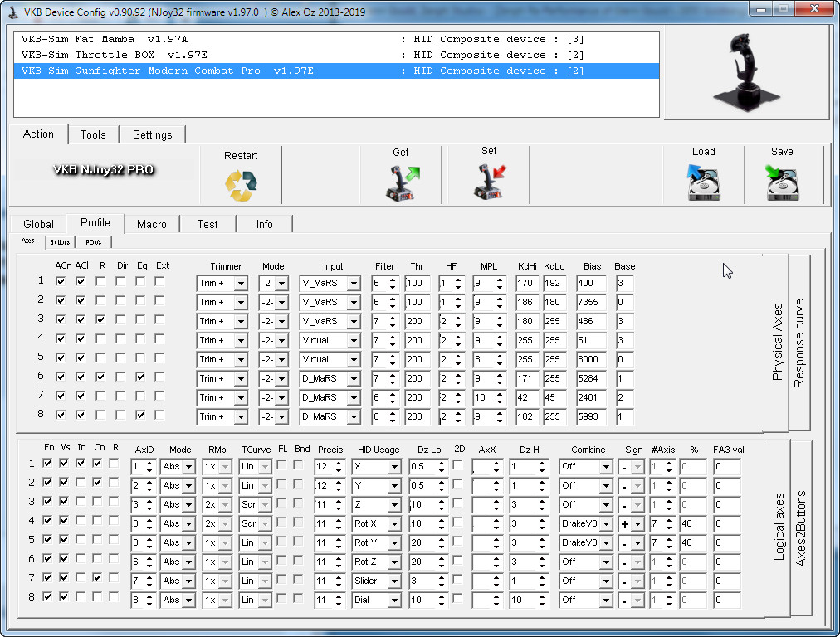The height and width of the screenshot is (637, 840).
Task: Select the POVs sub-tab
Action: point(93,242)
